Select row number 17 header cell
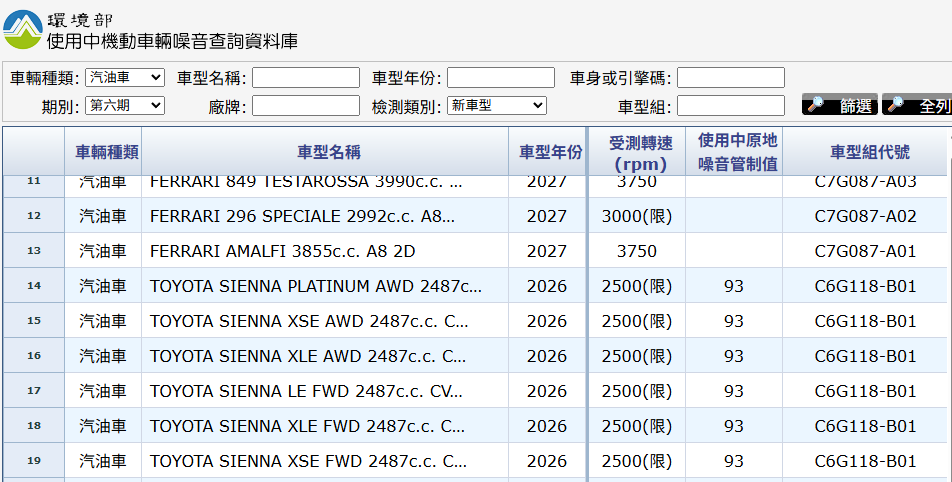 [34, 390]
